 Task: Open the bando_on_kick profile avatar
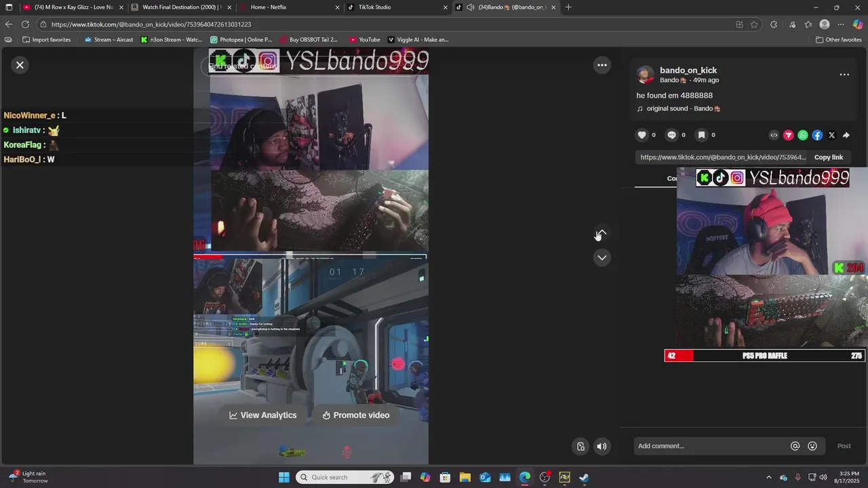coord(646,75)
